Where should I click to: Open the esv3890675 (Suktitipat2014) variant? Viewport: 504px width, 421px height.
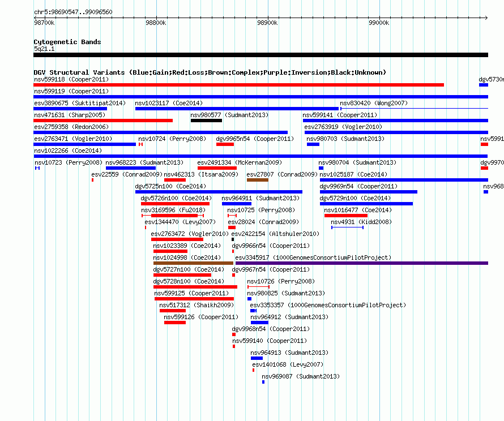(80, 103)
